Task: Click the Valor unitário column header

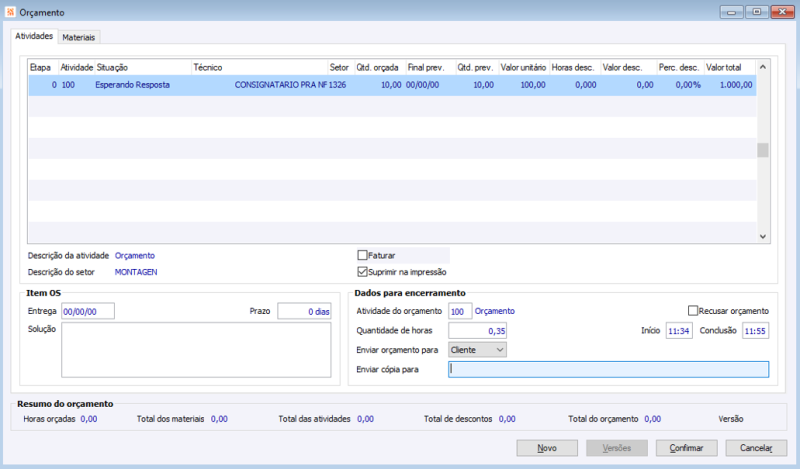Action: point(524,67)
